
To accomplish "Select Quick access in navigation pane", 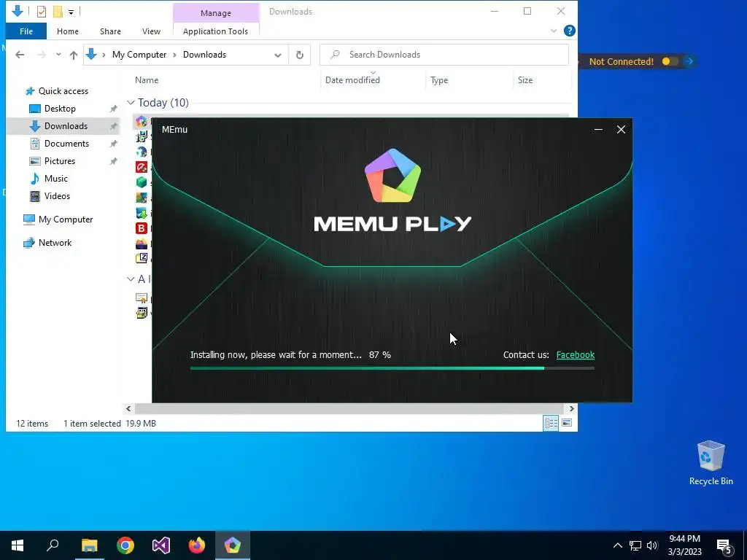I will 63,91.
